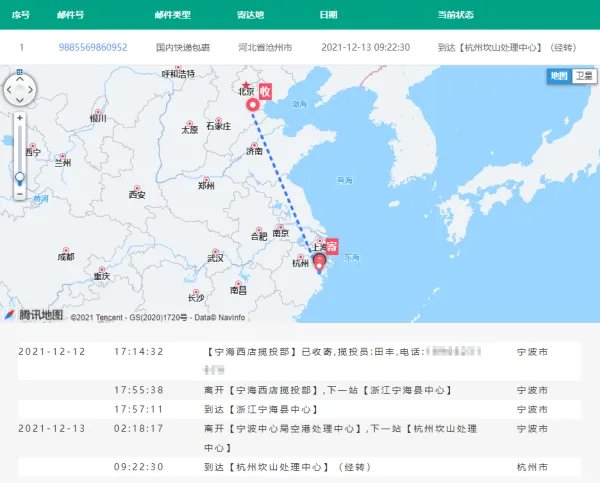Image resolution: width=600 pixels, height=483 pixels.
Task: Click the 日期 column header
Action: click(328, 15)
